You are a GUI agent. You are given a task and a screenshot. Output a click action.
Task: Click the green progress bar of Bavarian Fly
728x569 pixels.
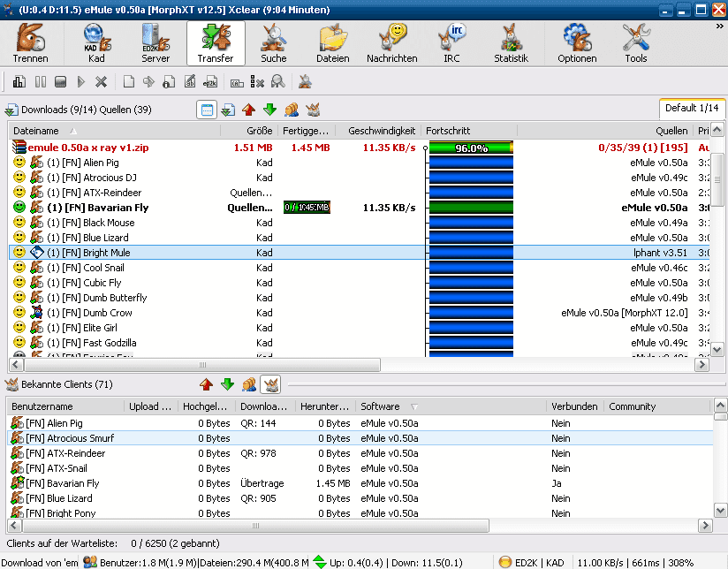point(471,208)
